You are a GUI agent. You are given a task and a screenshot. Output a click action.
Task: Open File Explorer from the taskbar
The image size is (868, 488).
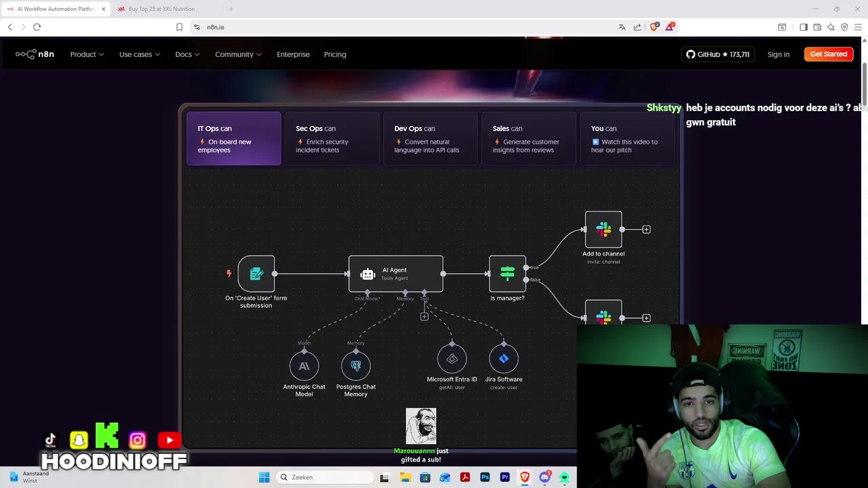pos(405,477)
